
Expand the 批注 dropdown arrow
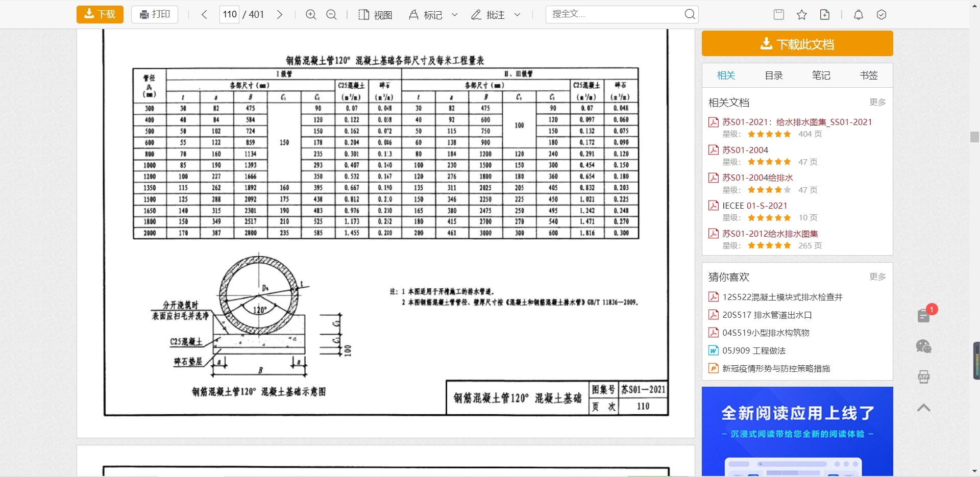click(x=517, y=15)
